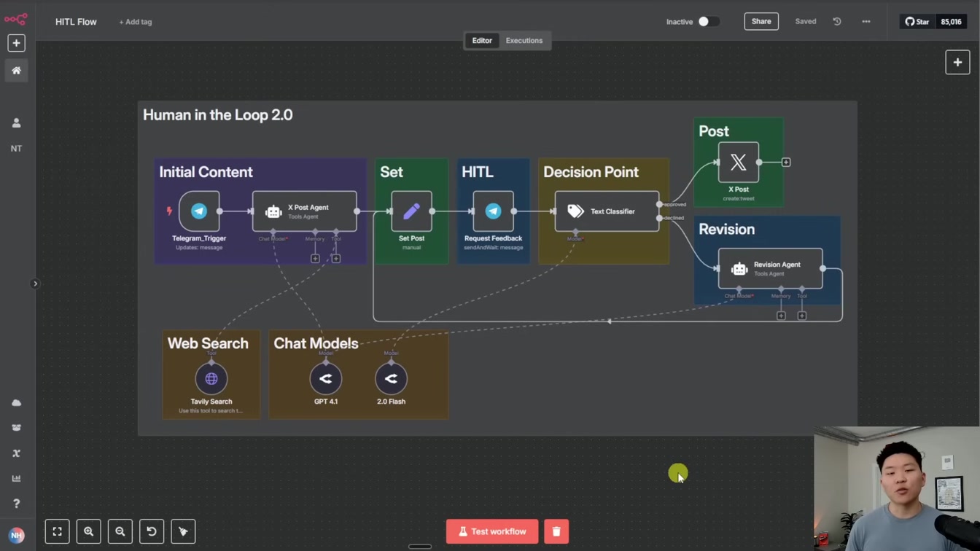Viewport: 980px width, 551px height.
Task: Open the cloud admin panel icon
Action: click(x=16, y=403)
